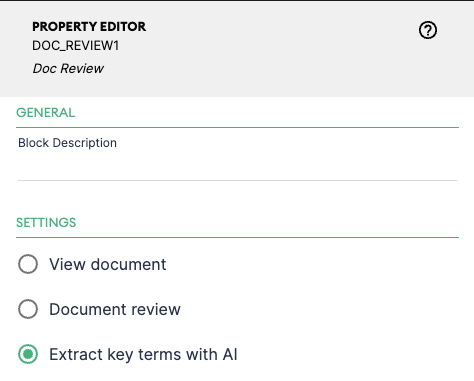Screen dimensions: 474x381
Task: Select the DOC_REVIEW1 block name
Action: (x=75, y=46)
